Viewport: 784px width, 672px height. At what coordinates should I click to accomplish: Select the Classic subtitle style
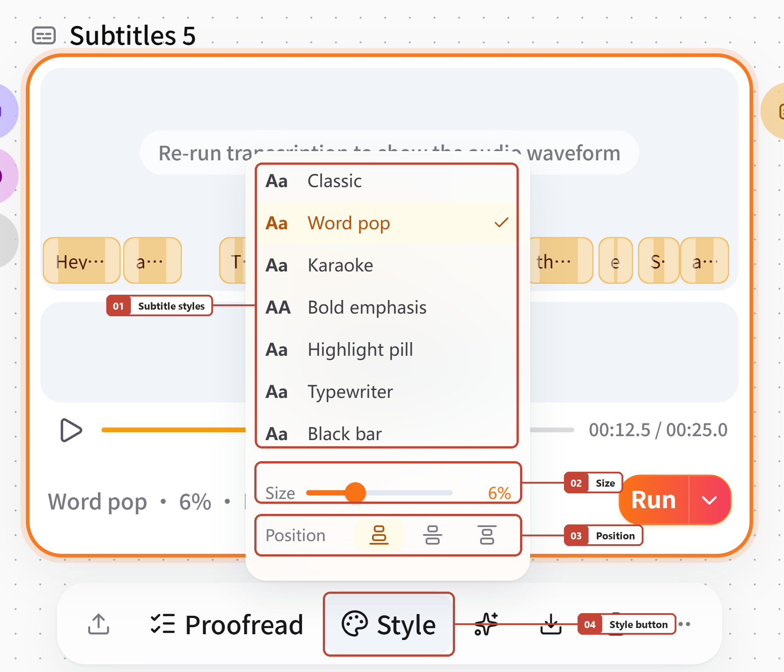pyautogui.click(x=387, y=181)
